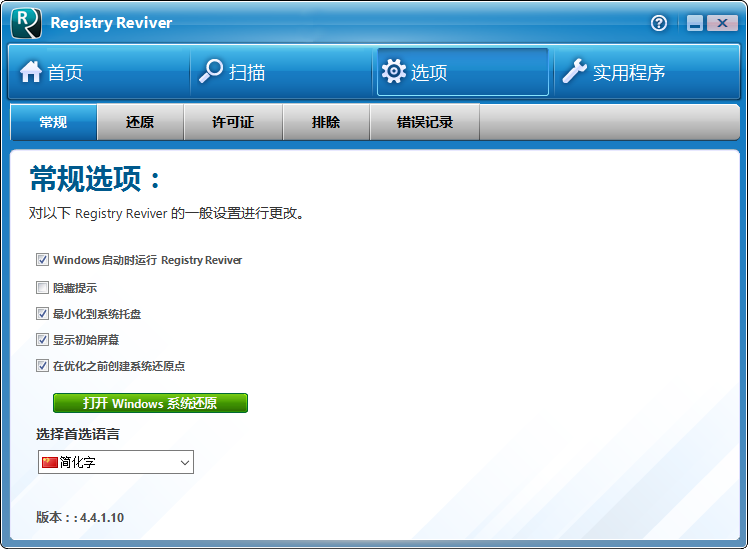749x550 pixels.
Task: Open the 错误记录 sub-tab
Action: (425, 122)
